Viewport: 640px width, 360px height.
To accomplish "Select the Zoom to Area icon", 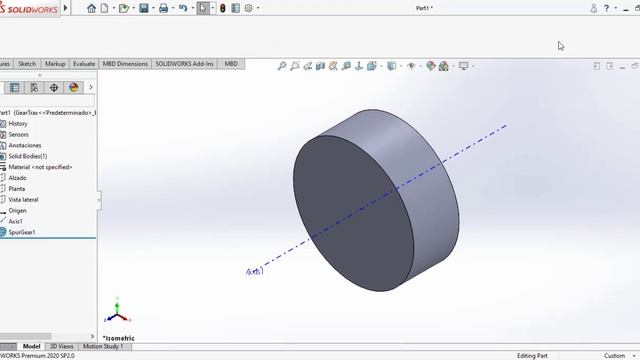I will point(295,66).
